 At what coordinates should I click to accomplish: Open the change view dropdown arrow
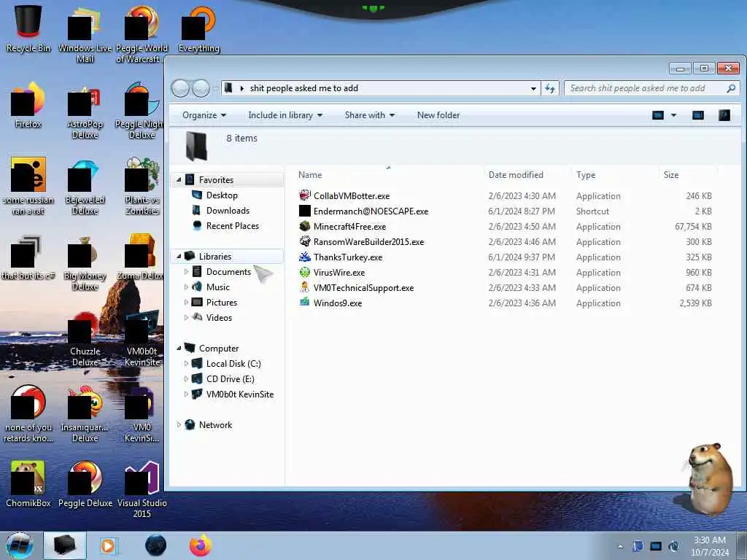click(x=673, y=114)
